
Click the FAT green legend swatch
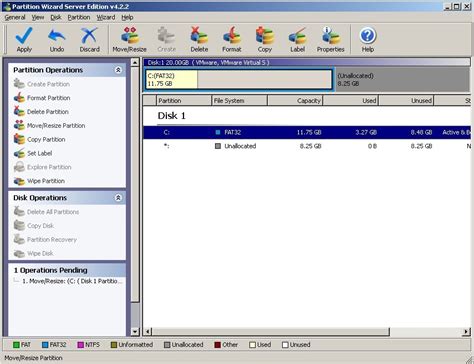tap(16, 345)
